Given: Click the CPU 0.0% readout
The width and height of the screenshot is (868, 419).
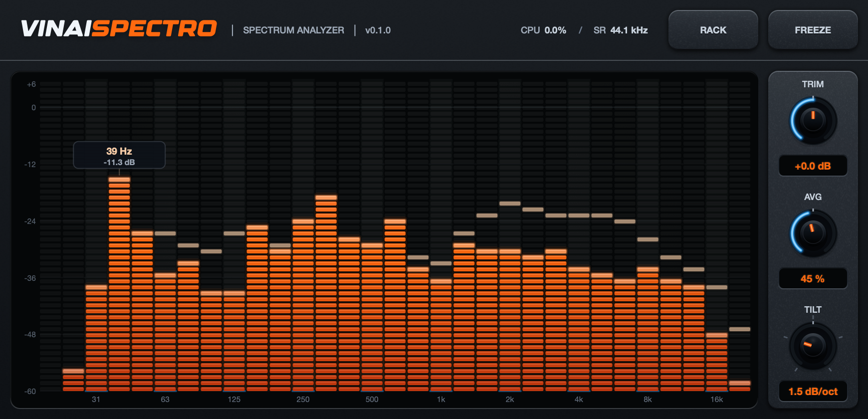Looking at the screenshot, I should click(x=543, y=30).
